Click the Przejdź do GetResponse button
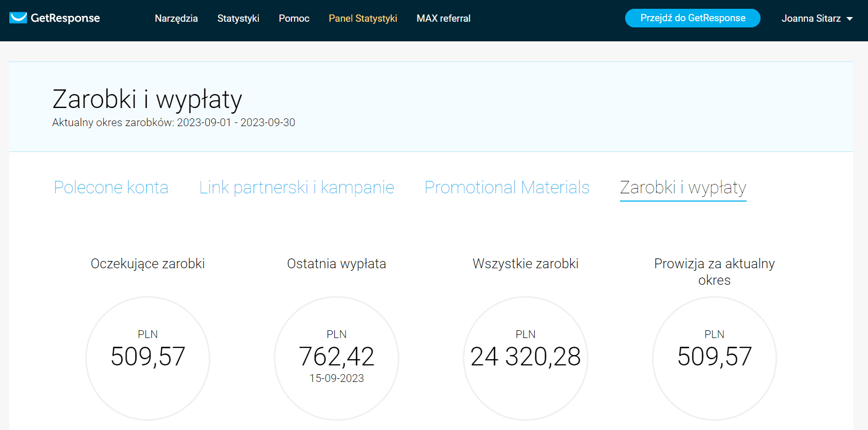 [693, 18]
